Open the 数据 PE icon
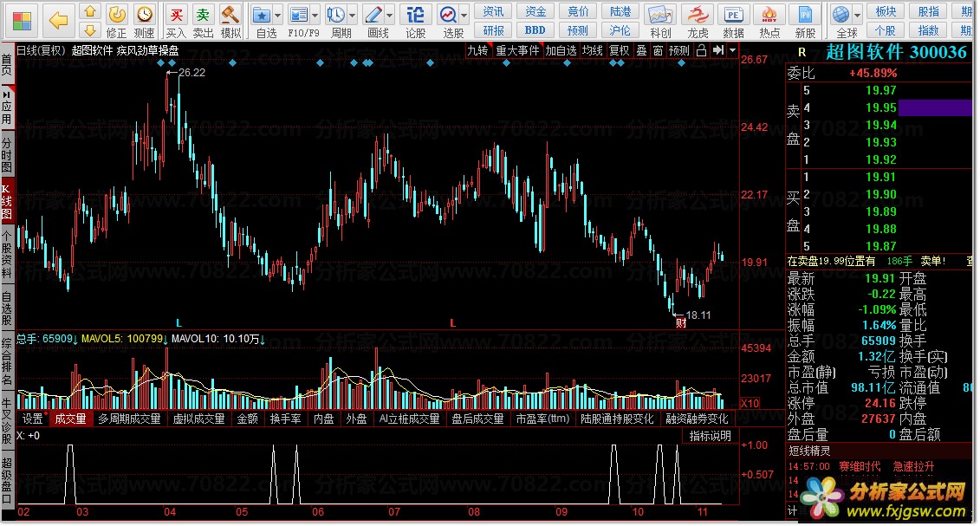980x526 pixels. [x=733, y=15]
